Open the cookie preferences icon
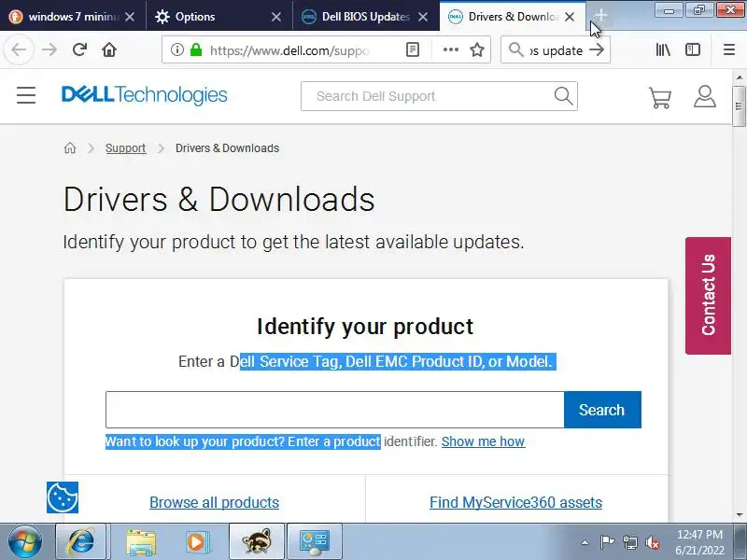 pos(63,497)
